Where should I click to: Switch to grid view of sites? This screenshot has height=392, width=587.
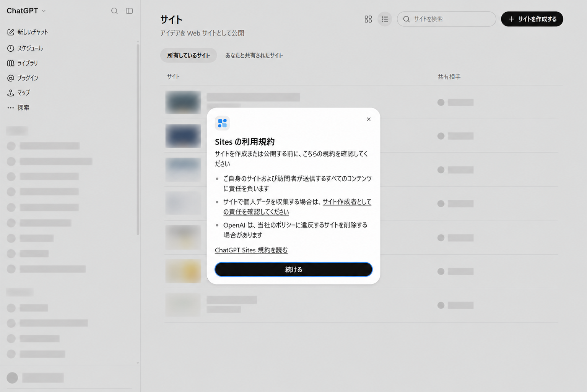[x=368, y=19]
